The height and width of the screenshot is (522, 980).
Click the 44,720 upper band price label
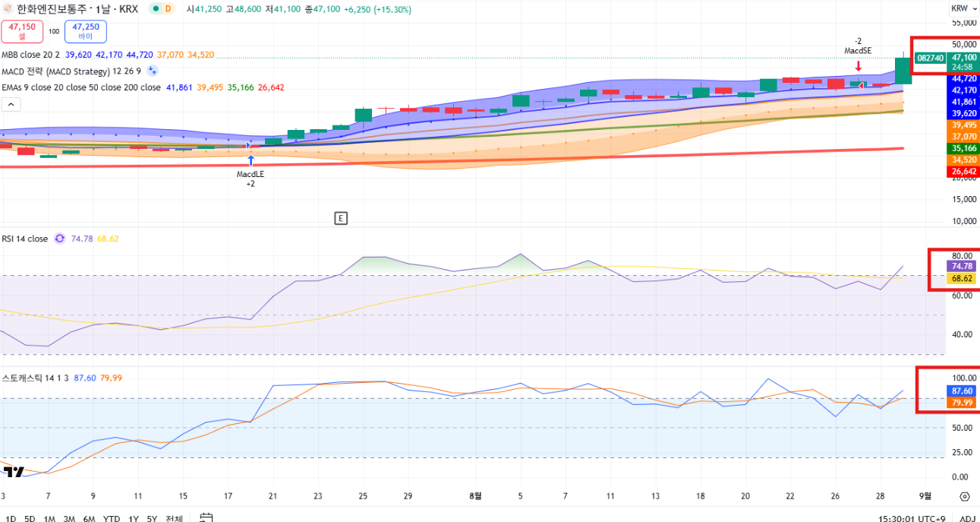[x=963, y=79]
